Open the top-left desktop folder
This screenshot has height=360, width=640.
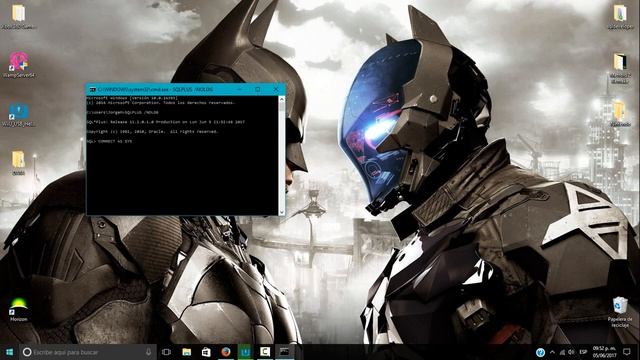click(x=18, y=17)
